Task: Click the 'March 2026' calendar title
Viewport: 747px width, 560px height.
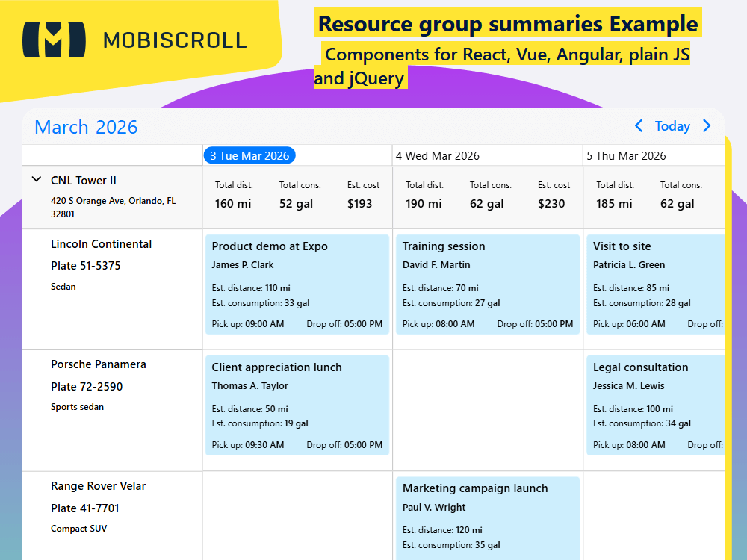Action: [x=85, y=127]
